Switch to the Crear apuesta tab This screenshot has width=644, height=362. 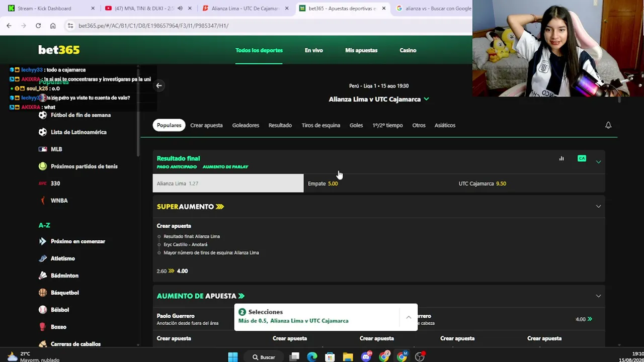point(206,125)
